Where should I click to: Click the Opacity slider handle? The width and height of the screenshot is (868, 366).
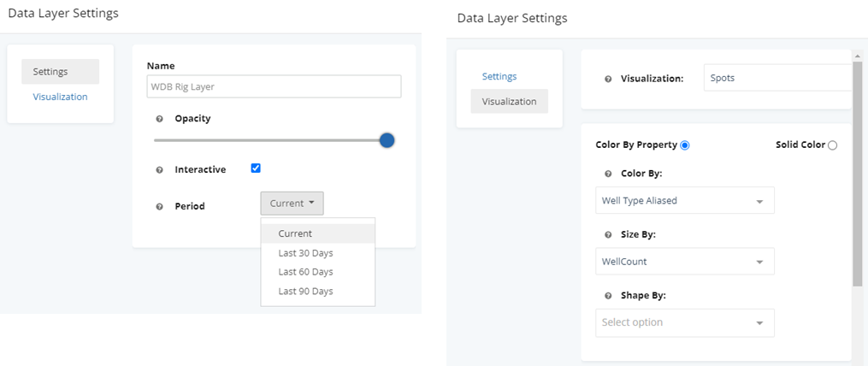[387, 140]
